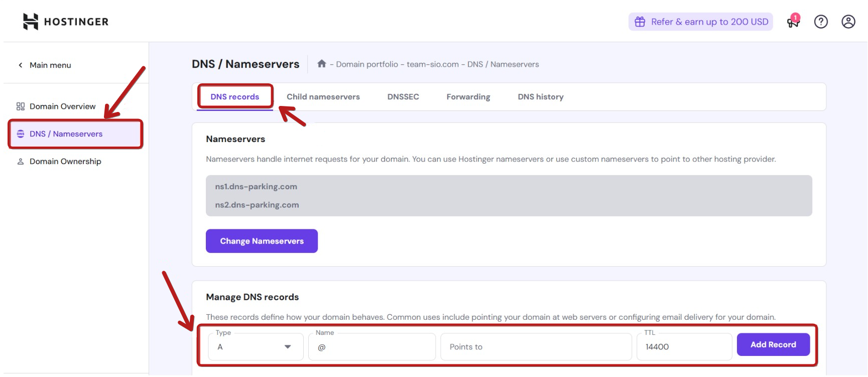Switch to the Child nameservers tab
The image size is (868, 377).
click(323, 97)
